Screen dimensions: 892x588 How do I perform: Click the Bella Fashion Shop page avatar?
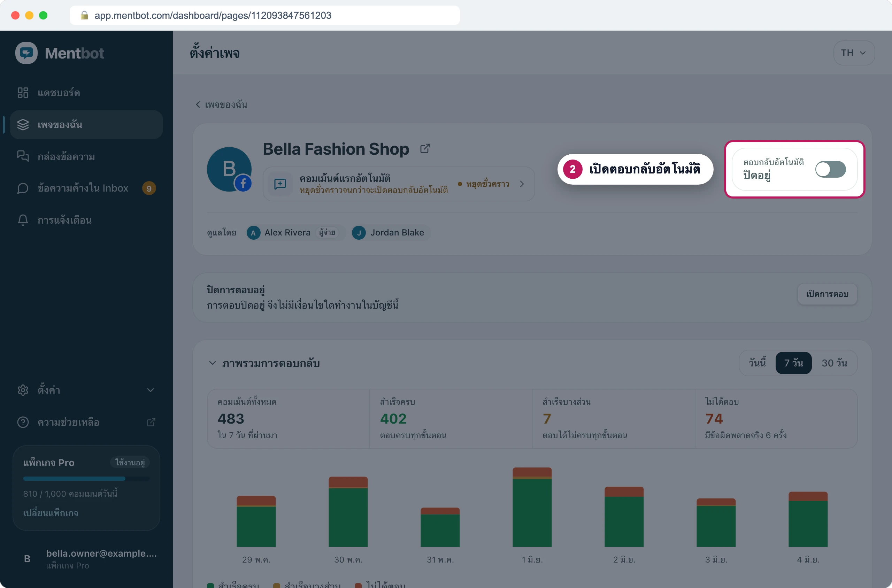pyautogui.click(x=229, y=169)
